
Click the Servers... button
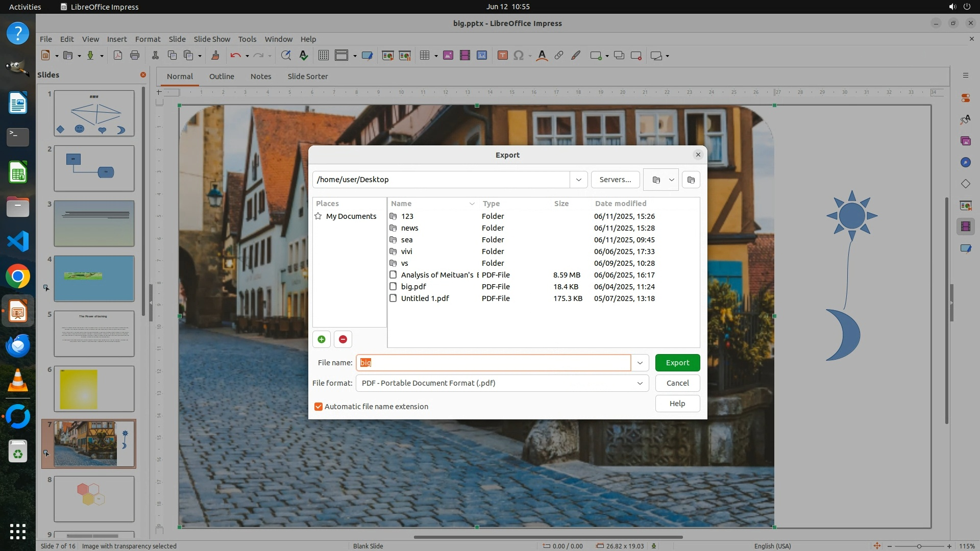click(x=615, y=180)
